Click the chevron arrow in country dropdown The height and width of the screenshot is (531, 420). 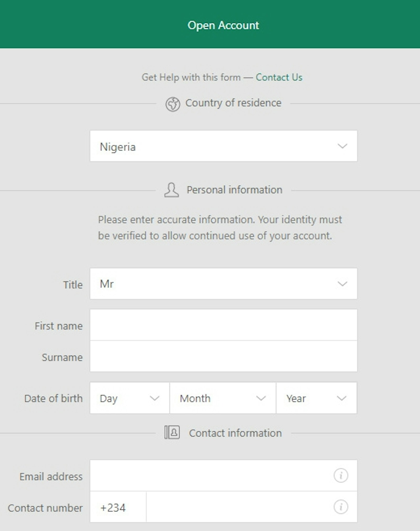point(342,146)
